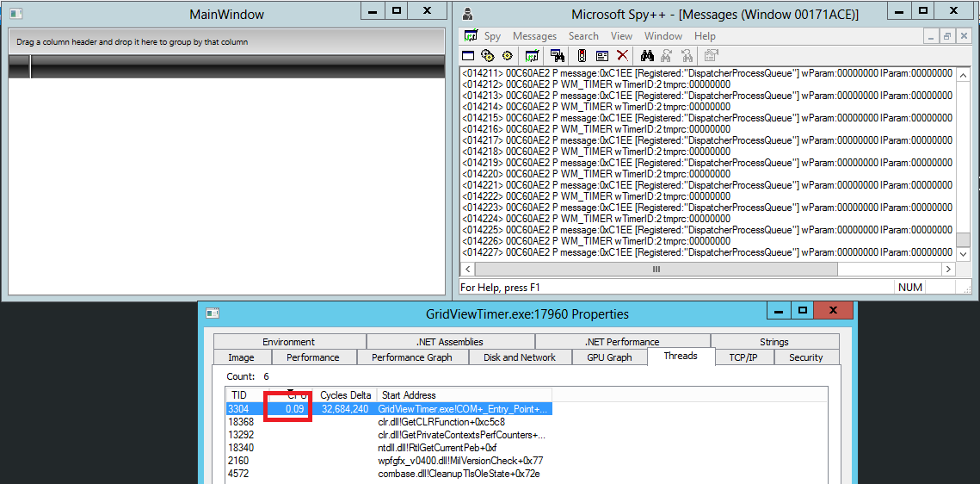Switch to the Disk and Network tab

[x=520, y=357]
